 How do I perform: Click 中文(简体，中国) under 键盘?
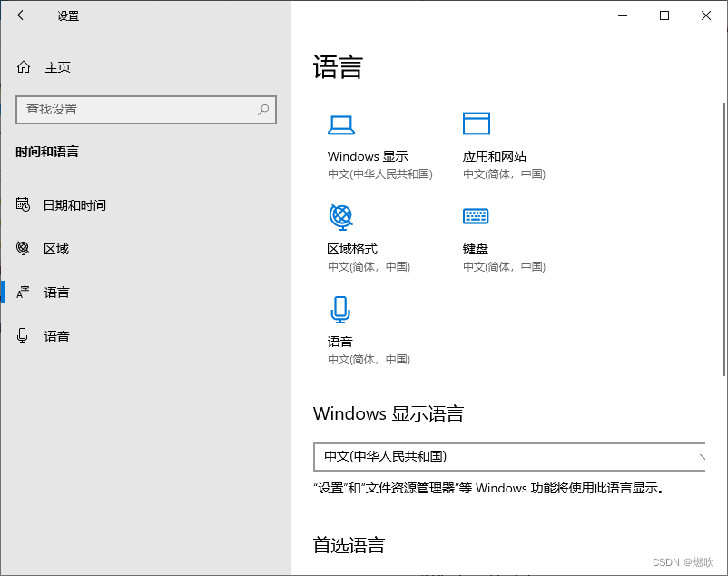coord(504,267)
